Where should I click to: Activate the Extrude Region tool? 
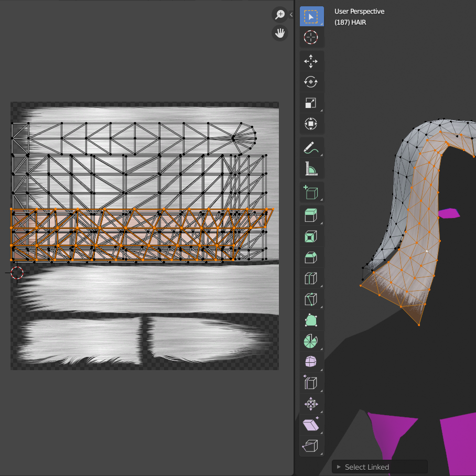(311, 215)
